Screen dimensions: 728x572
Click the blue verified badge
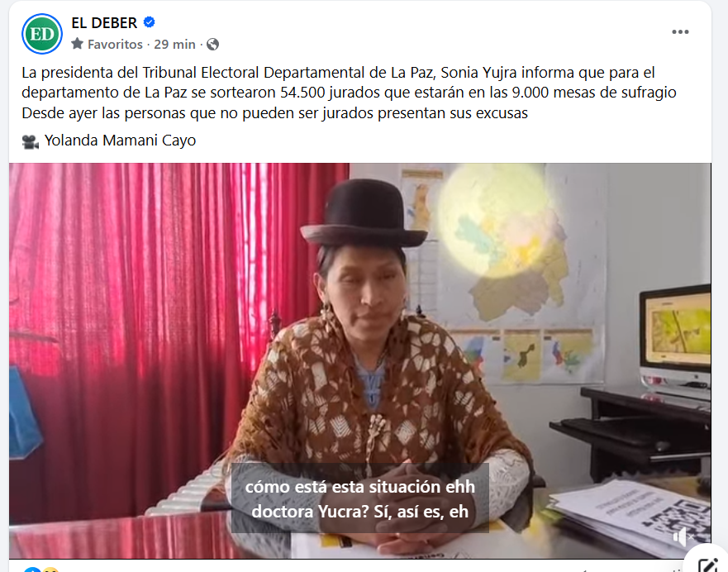pyautogui.click(x=149, y=21)
